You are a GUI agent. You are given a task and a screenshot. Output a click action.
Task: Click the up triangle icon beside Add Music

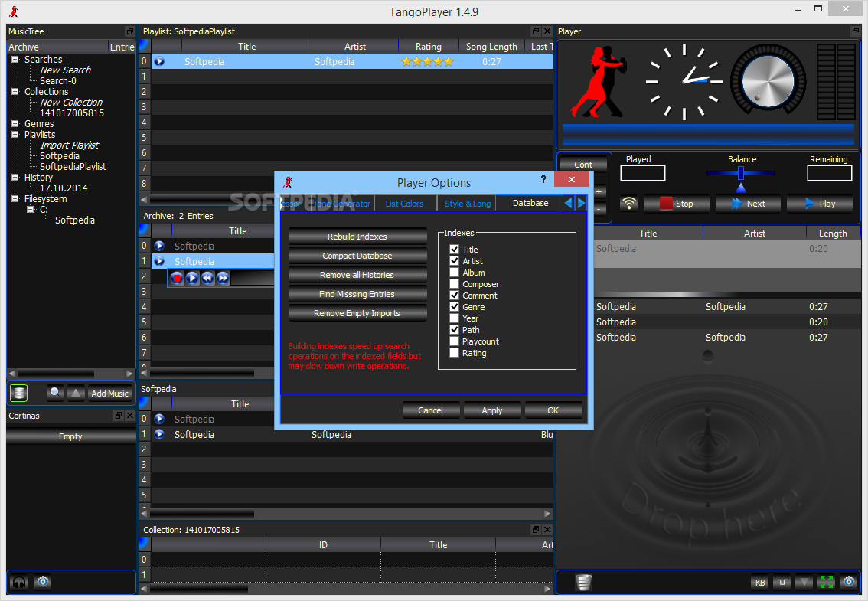click(x=75, y=393)
